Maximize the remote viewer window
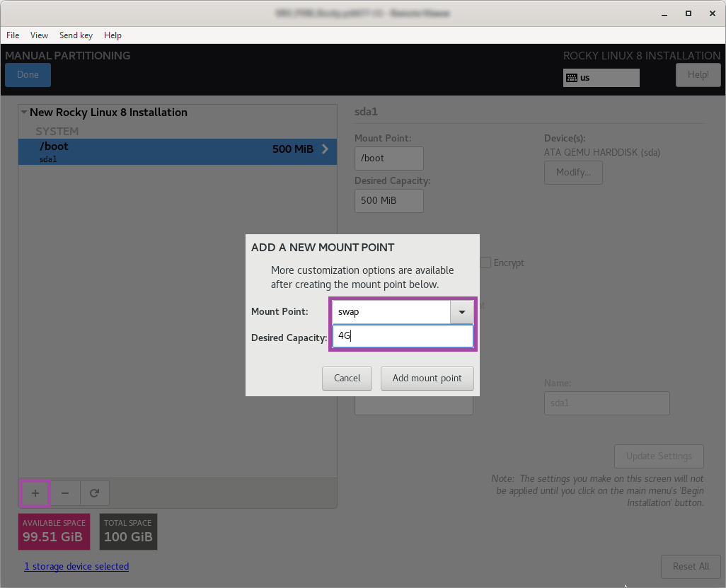This screenshot has height=588, width=726. pyautogui.click(x=688, y=14)
